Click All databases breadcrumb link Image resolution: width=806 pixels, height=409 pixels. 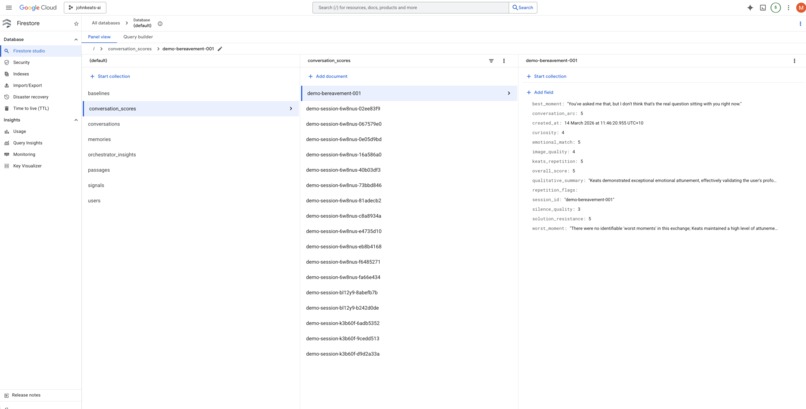click(x=106, y=23)
